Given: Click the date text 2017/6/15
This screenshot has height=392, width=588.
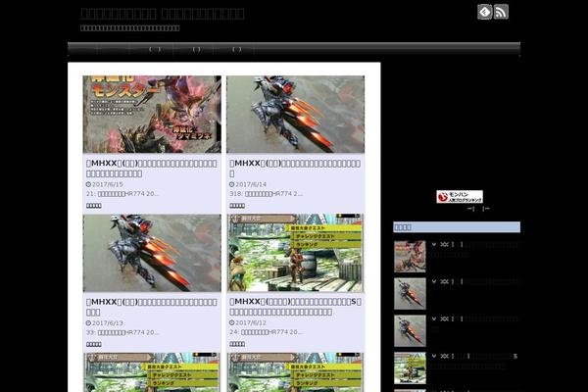Looking at the screenshot, I should coord(108,184).
